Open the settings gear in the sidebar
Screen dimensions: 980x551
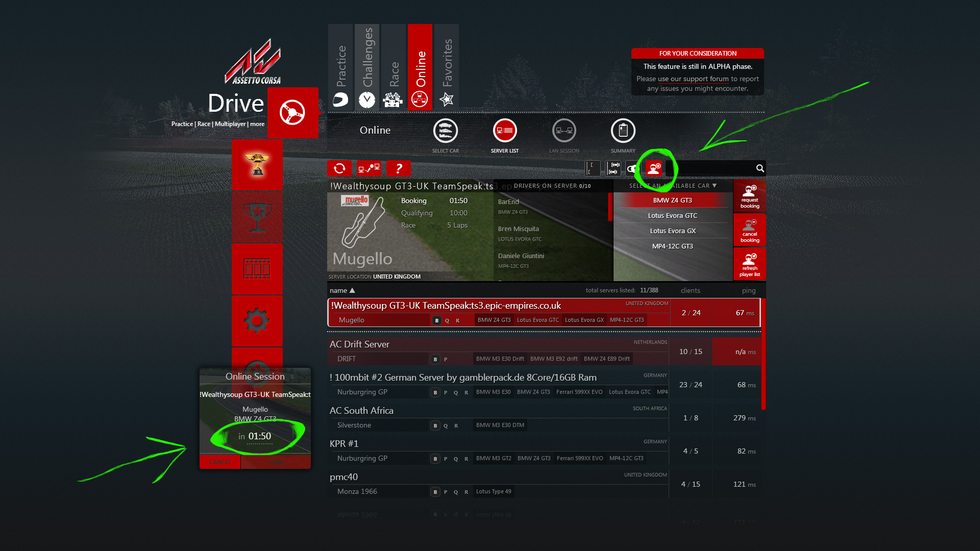(257, 321)
